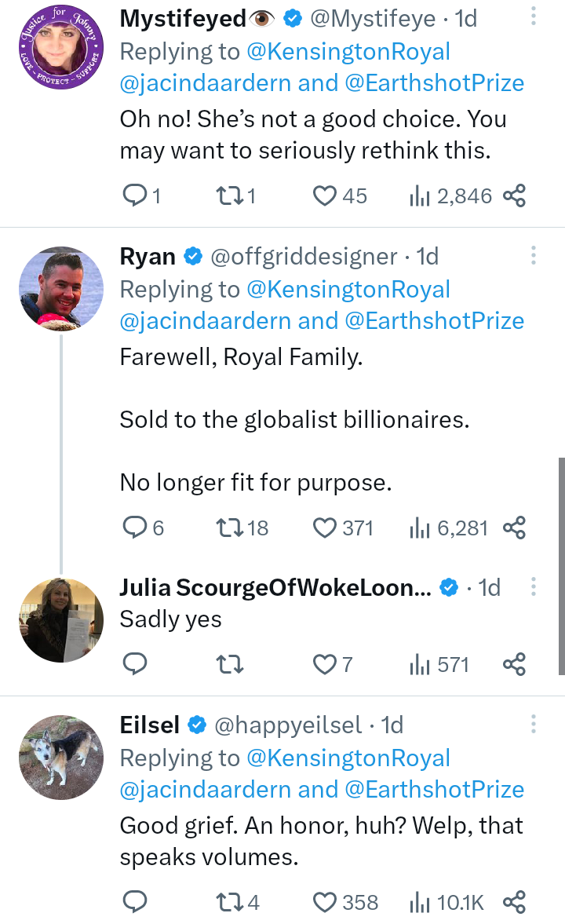This screenshot has width=565, height=924.
Task: Share Mystifeyed's tweet
Action: (x=513, y=195)
